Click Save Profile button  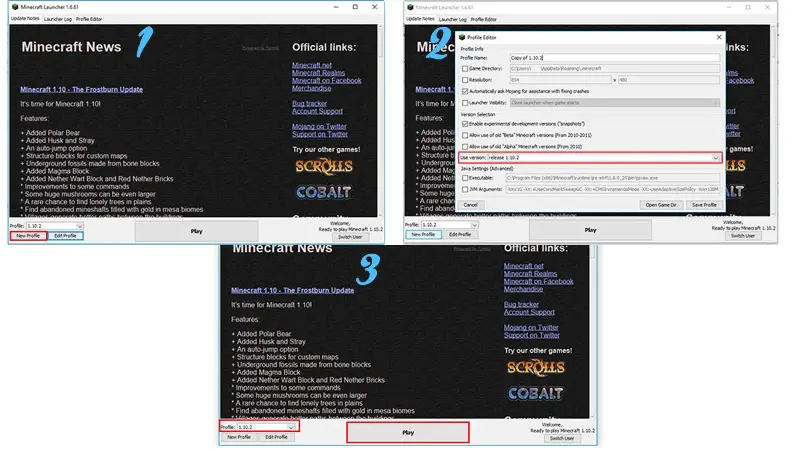[x=704, y=205]
